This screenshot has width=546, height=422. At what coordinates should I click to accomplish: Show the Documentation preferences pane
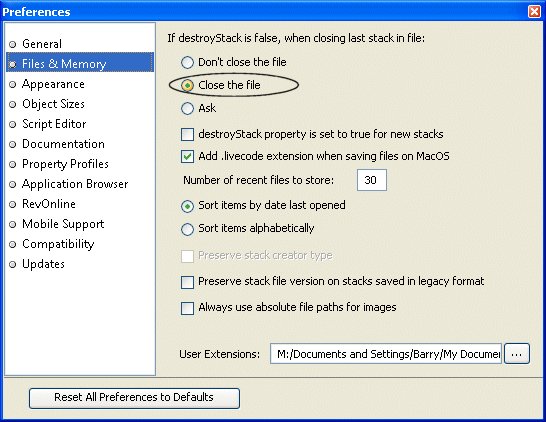coord(63,144)
